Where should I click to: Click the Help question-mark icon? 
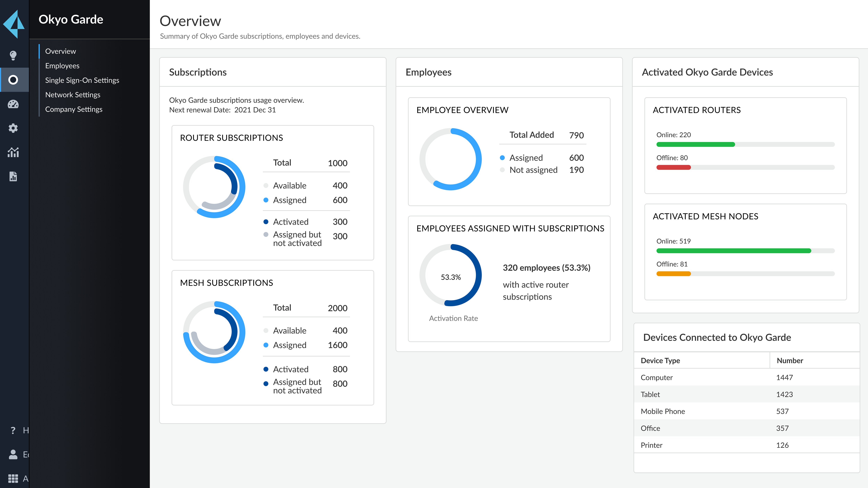(13, 430)
